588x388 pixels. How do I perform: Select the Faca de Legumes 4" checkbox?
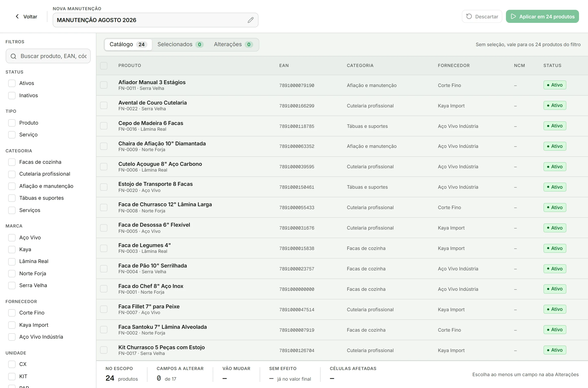104,248
